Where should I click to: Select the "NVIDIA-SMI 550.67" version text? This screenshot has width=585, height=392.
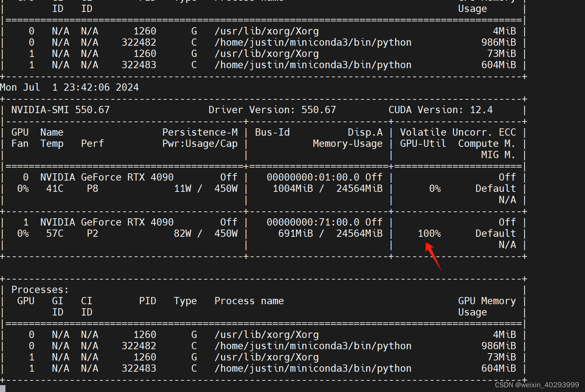pos(61,110)
